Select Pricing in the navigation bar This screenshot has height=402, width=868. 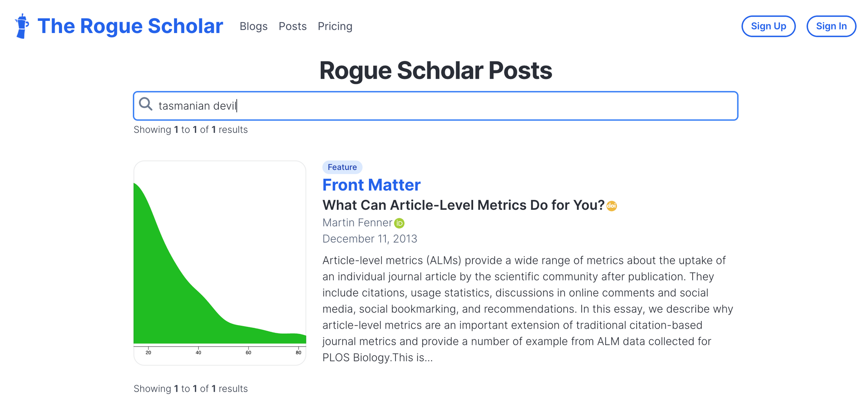tap(335, 26)
